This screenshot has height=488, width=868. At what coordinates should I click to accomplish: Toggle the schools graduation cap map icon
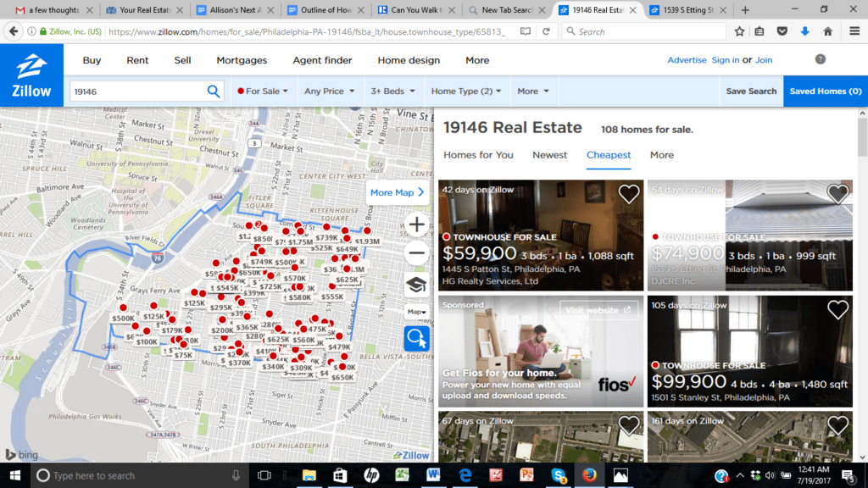point(416,284)
